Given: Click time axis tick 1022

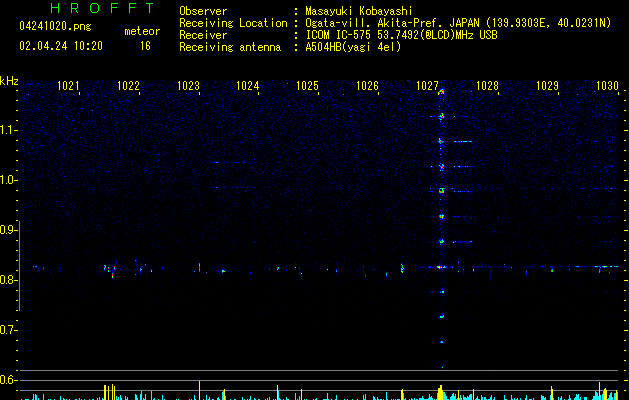Looking at the screenshot, I should (x=128, y=85).
